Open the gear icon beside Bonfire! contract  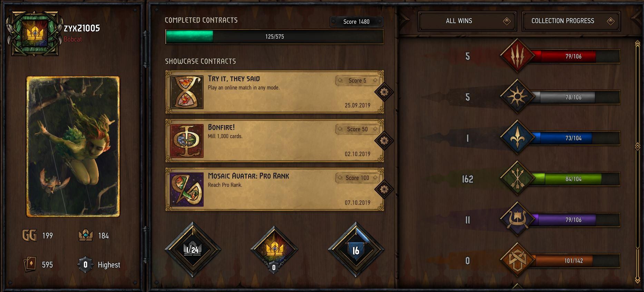(x=384, y=141)
